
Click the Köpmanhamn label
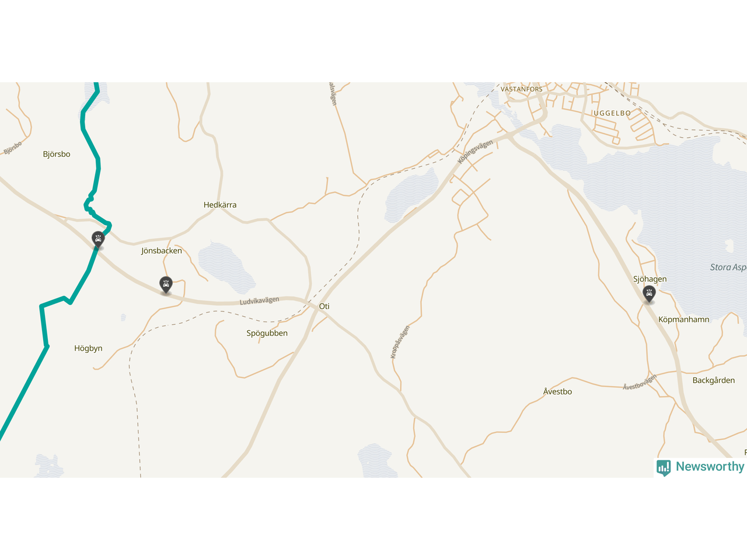683,320
